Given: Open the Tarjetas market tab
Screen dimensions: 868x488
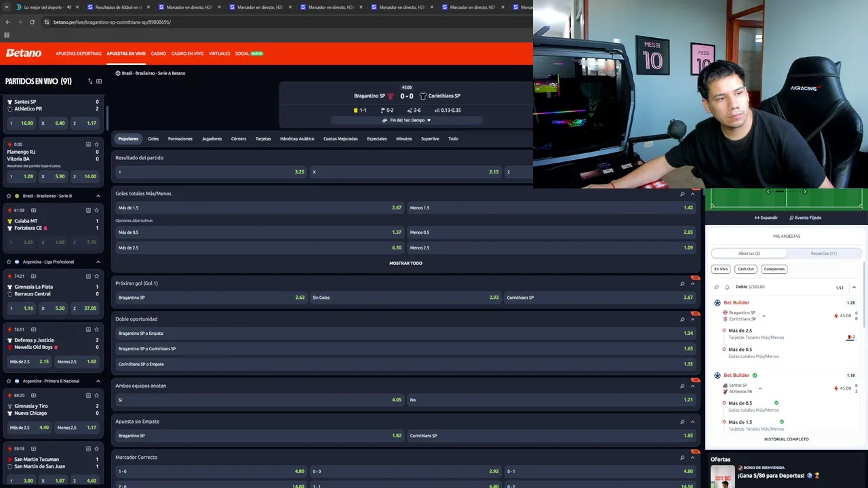Looking at the screenshot, I should click(263, 139).
